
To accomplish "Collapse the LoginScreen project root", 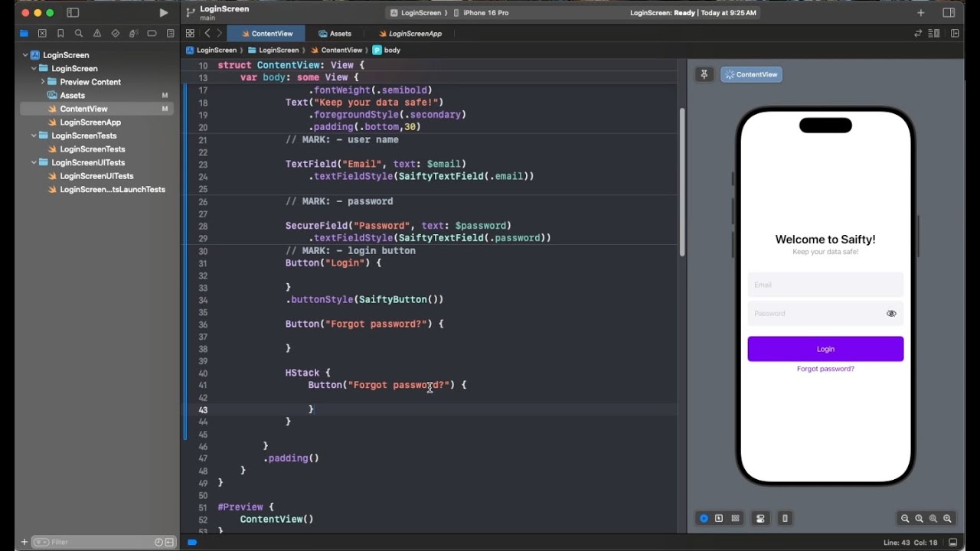I will pyautogui.click(x=25, y=55).
